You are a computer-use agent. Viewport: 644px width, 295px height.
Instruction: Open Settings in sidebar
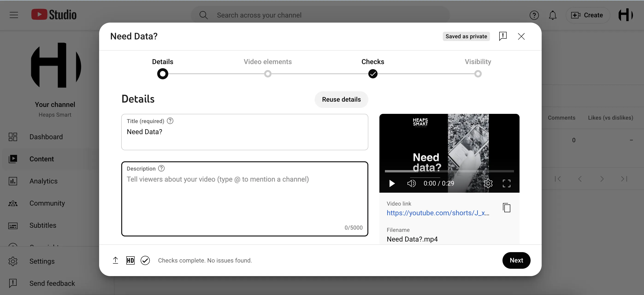[50, 261]
